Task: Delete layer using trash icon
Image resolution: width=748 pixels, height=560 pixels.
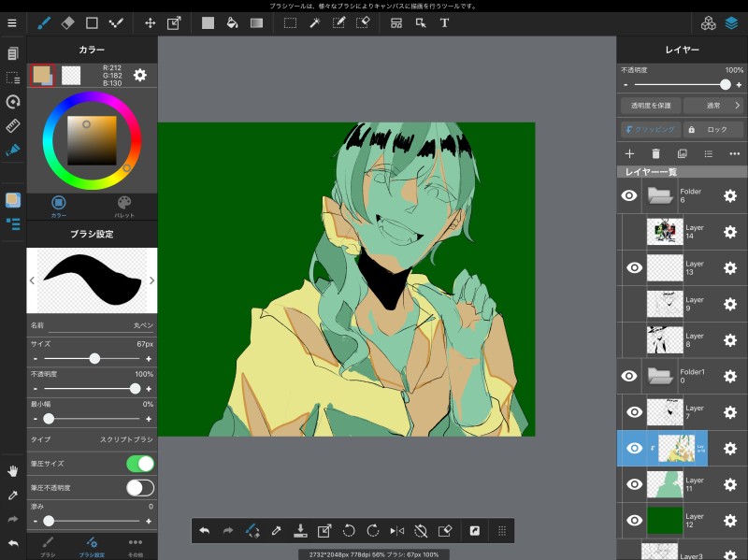Action: tap(655, 153)
